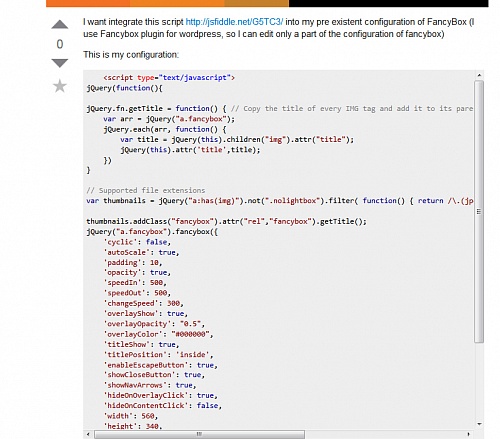This screenshot has width=500, height=439.
Task: Click the code line "'overlayColor': "#000000","
Action: [x=158, y=334]
